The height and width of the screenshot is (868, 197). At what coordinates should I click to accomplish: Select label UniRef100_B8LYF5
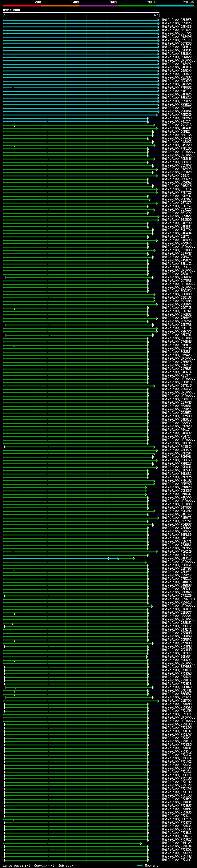[177, 819]
